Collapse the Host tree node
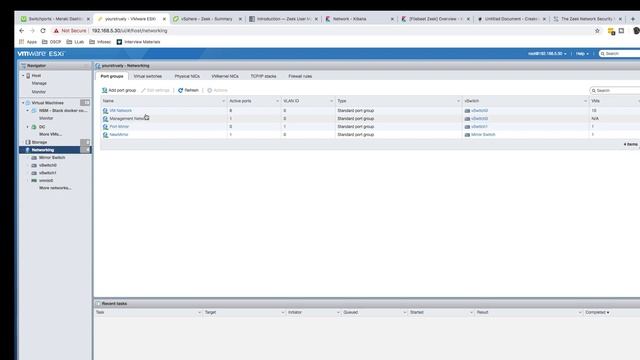Image resolution: width=640 pixels, height=360 pixels. (x=23, y=76)
